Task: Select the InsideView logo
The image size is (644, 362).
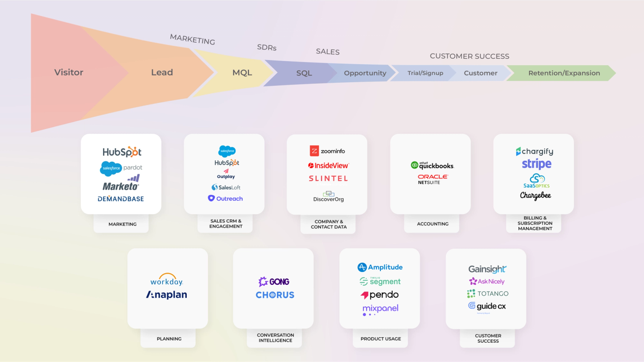Action: (328, 165)
